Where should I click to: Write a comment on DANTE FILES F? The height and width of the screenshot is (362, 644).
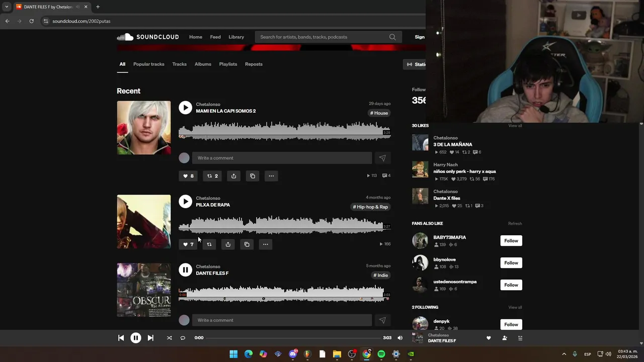pos(282,320)
